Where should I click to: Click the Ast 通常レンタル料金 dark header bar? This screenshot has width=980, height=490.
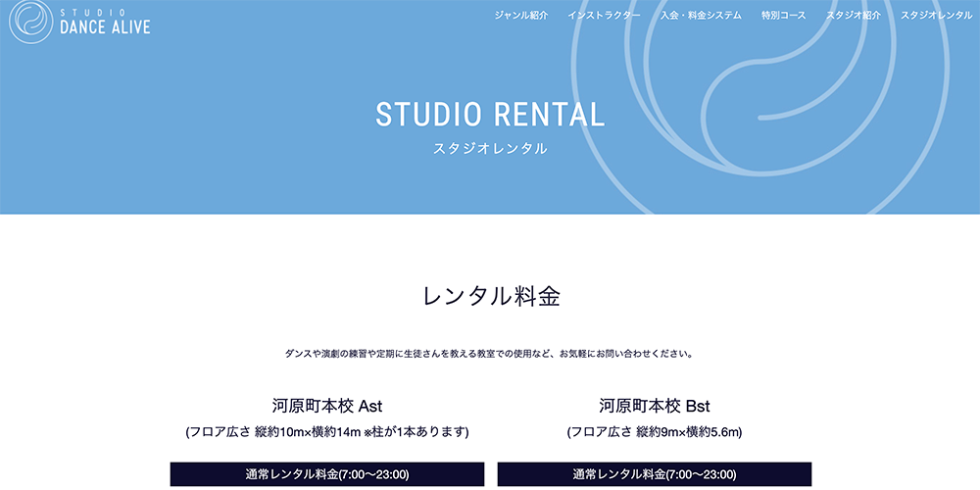[x=327, y=474]
